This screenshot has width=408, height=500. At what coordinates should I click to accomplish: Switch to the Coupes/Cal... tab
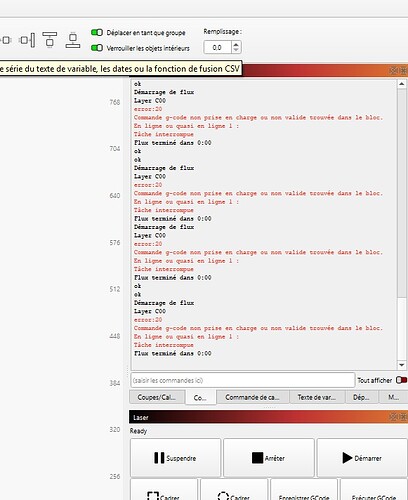point(157,397)
